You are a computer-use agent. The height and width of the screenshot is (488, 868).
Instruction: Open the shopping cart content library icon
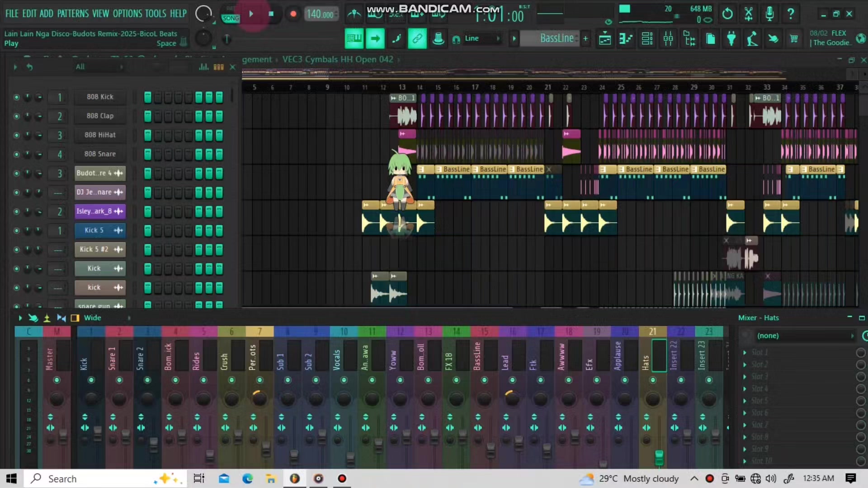tap(794, 39)
